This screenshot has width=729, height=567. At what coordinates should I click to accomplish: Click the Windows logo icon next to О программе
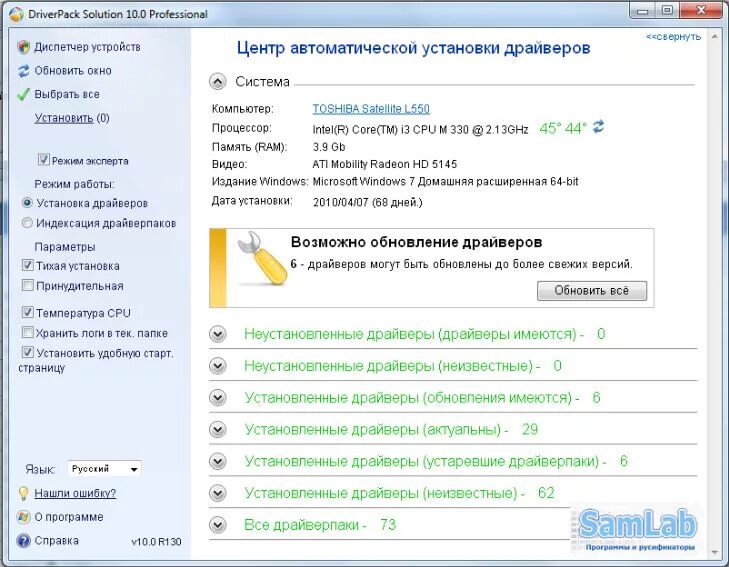tap(23, 517)
